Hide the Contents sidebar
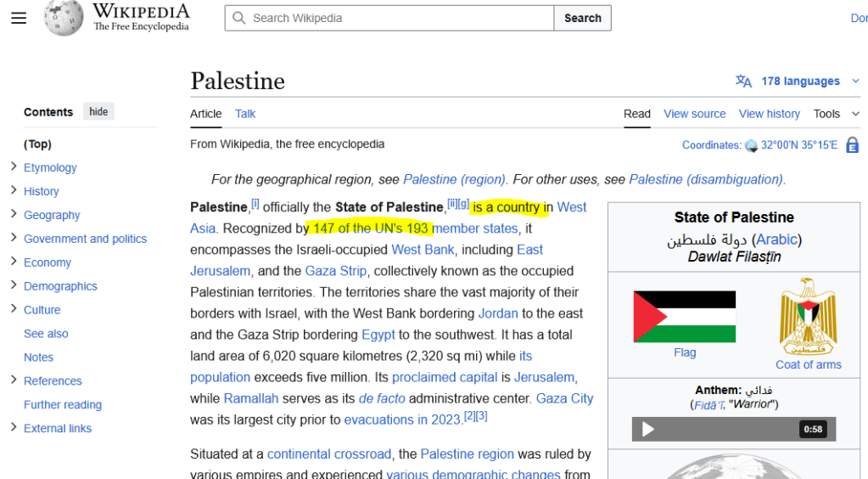 [x=98, y=112]
